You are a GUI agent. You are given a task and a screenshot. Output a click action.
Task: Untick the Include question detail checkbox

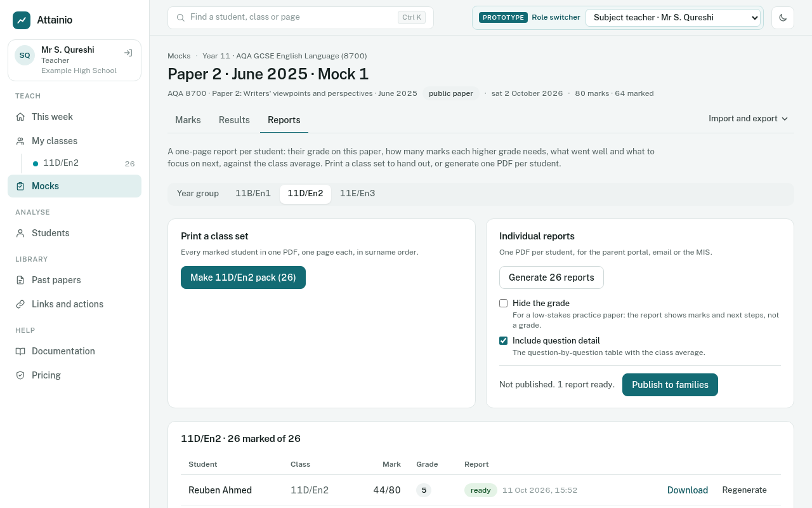click(504, 341)
